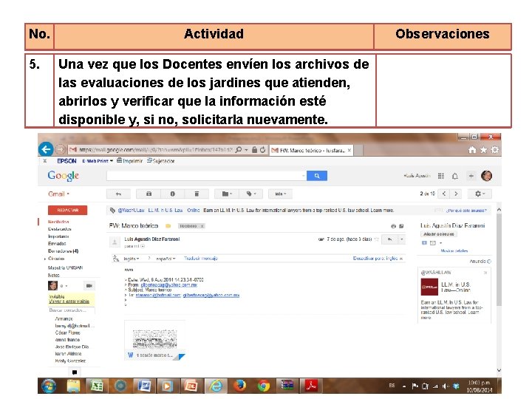Open the Labels tag dropdown
Image resolution: width=532 pixels, height=399 pixels.
pos(251,194)
